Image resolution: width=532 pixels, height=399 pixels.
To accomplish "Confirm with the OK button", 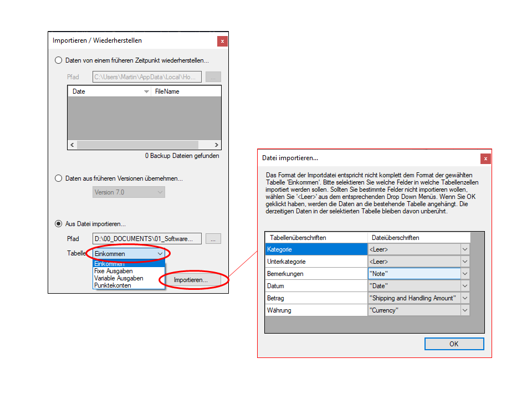I will click(x=454, y=344).
